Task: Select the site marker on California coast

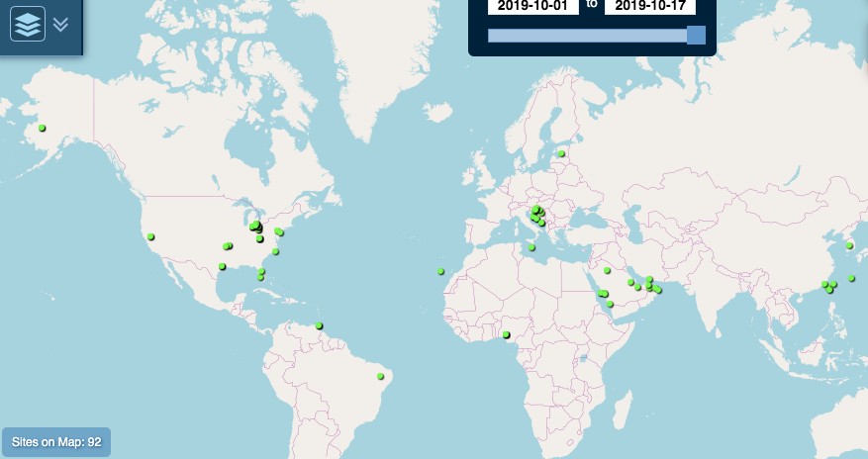Action: coord(151,236)
